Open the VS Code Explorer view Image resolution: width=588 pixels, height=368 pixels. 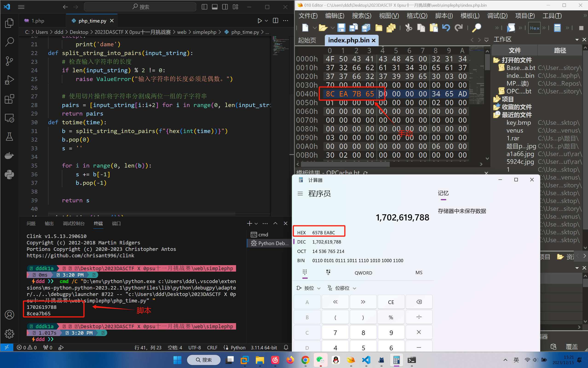click(x=9, y=23)
